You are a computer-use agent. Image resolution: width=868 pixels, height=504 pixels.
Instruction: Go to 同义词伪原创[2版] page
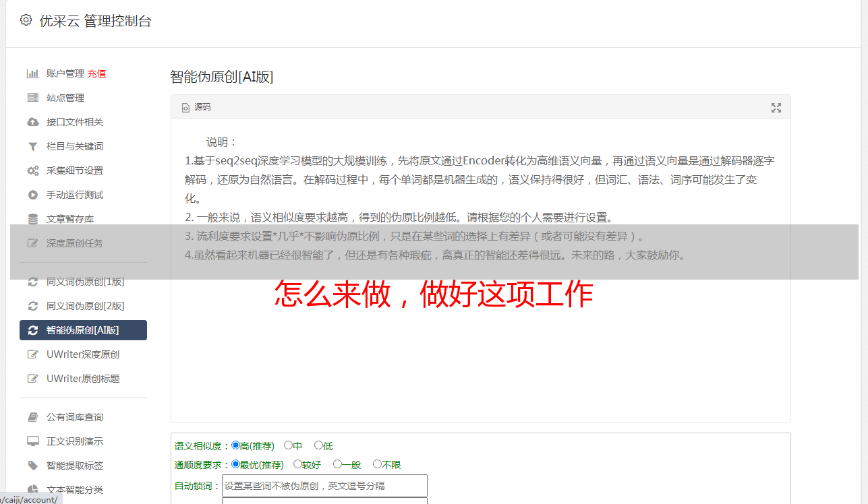click(x=85, y=306)
